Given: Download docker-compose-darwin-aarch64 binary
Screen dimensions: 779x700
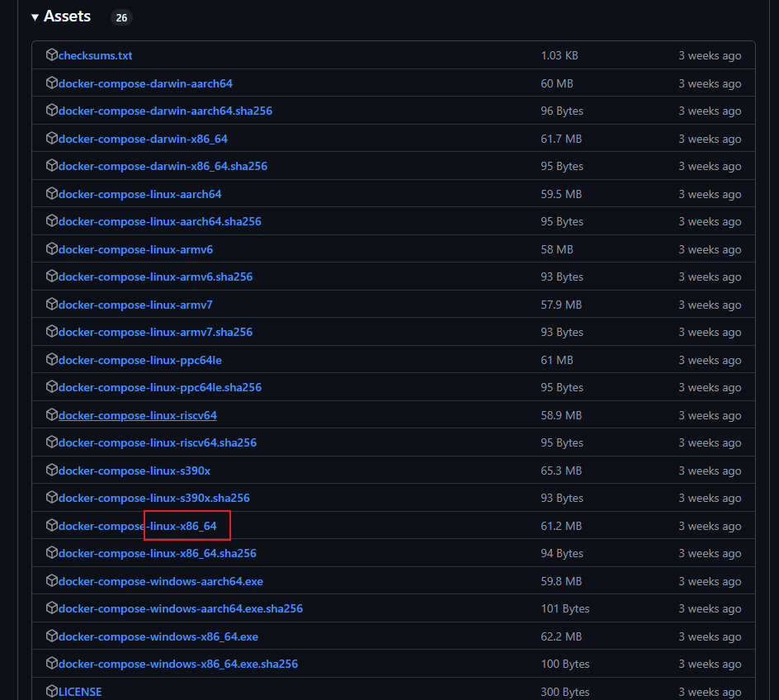Looking at the screenshot, I should coord(145,83).
